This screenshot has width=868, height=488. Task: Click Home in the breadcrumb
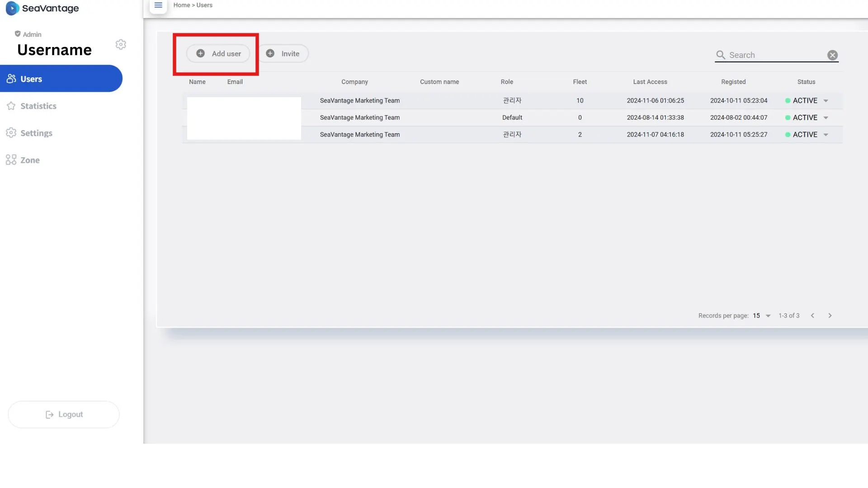(x=181, y=5)
